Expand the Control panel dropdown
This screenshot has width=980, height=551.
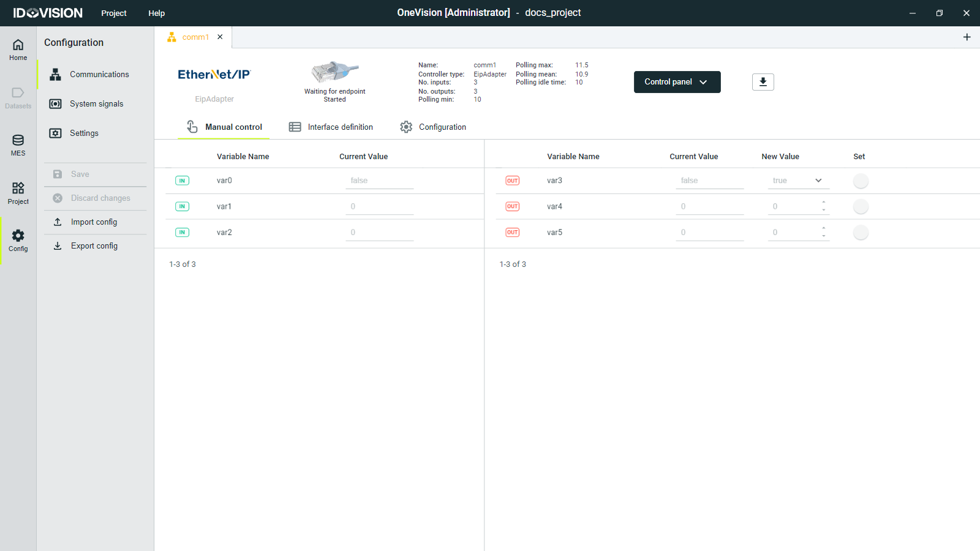point(677,82)
